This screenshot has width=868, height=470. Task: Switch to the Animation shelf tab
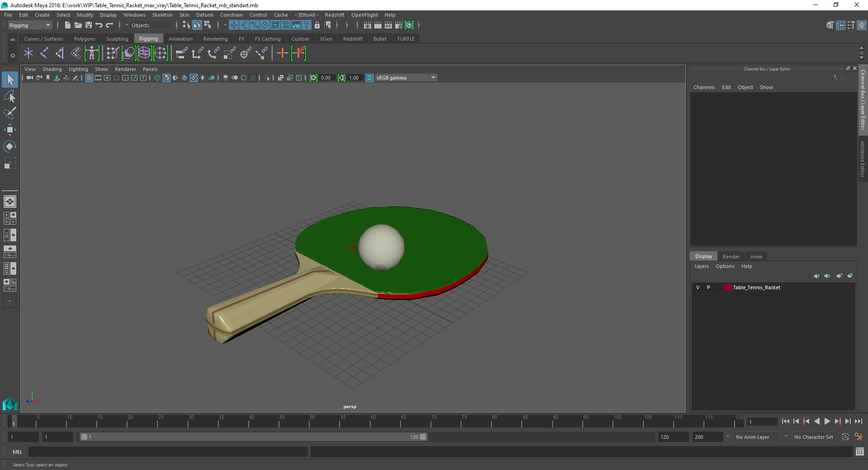[180, 39]
